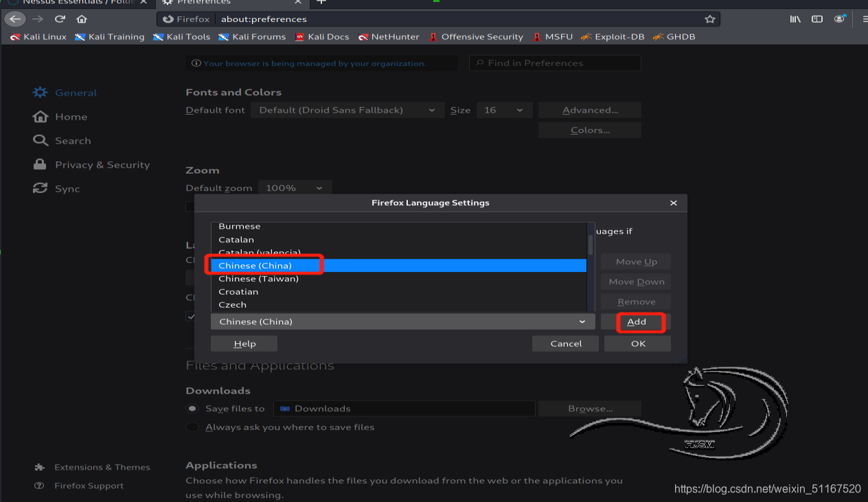The image size is (868, 502).
Task: Open the MSFU bookmark
Action: click(552, 36)
